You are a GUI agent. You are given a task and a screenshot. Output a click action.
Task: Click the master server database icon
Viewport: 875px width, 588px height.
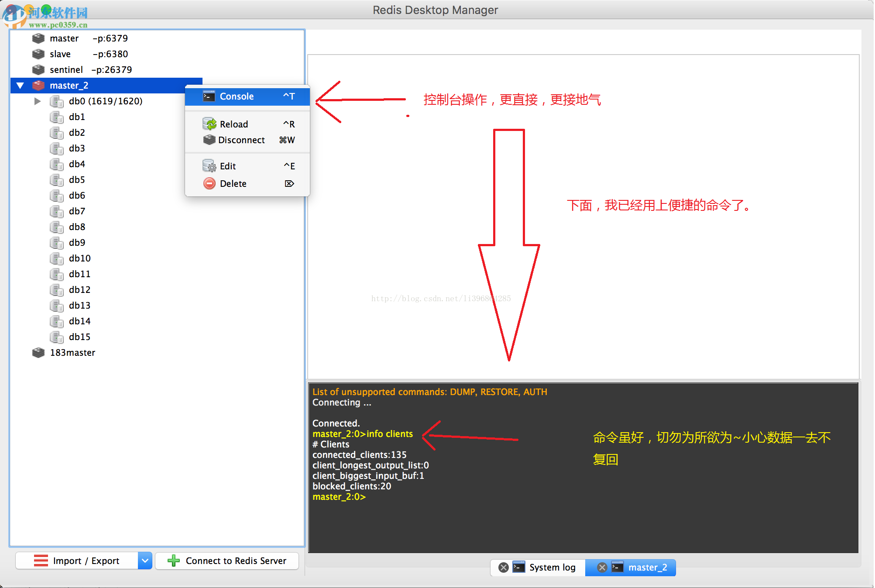[38, 38]
